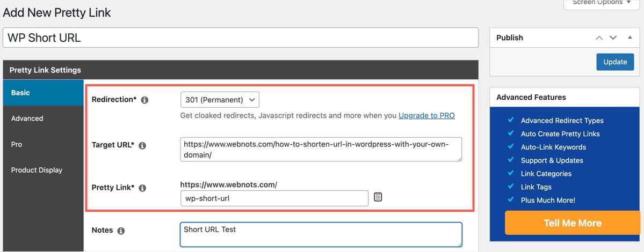Copy the pretty link with clipboard icon
This screenshot has width=644, height=252.
(378, 197)
